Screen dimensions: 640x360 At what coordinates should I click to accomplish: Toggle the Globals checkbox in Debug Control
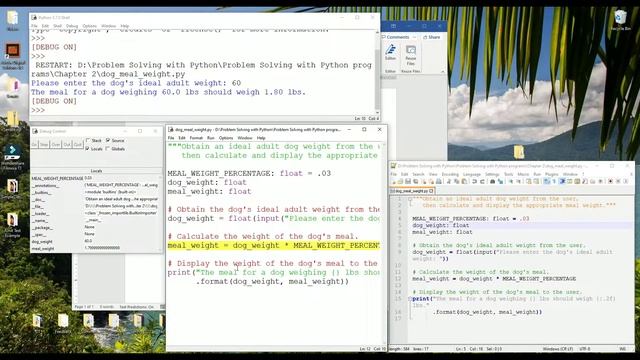[x=108, y=149]
